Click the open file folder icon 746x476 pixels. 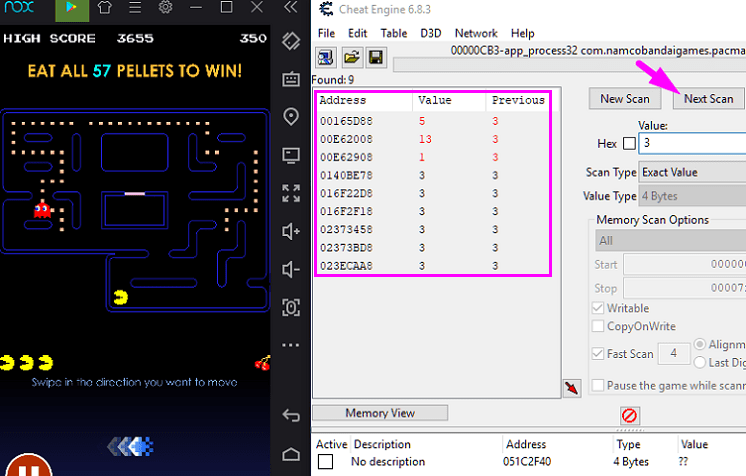click(352, 58)
